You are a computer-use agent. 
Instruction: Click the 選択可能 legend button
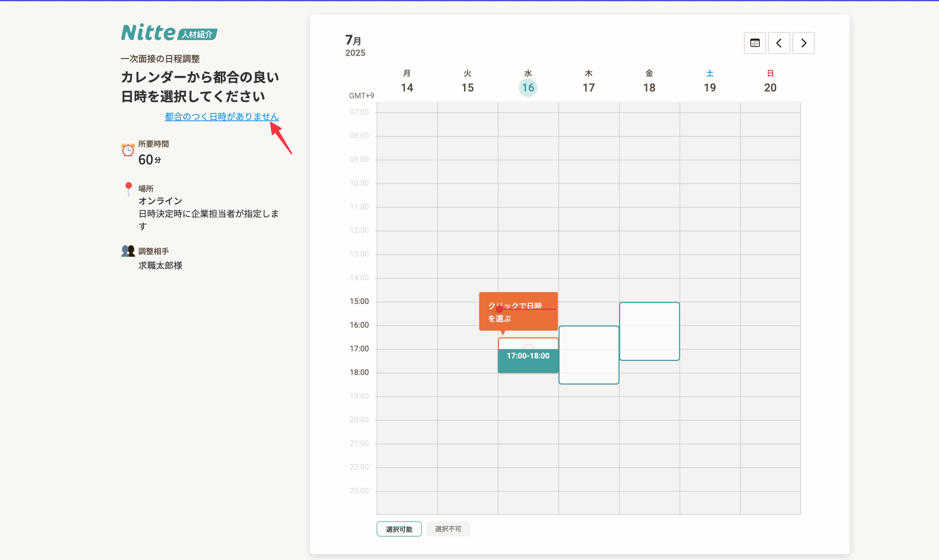click(399, 529)
